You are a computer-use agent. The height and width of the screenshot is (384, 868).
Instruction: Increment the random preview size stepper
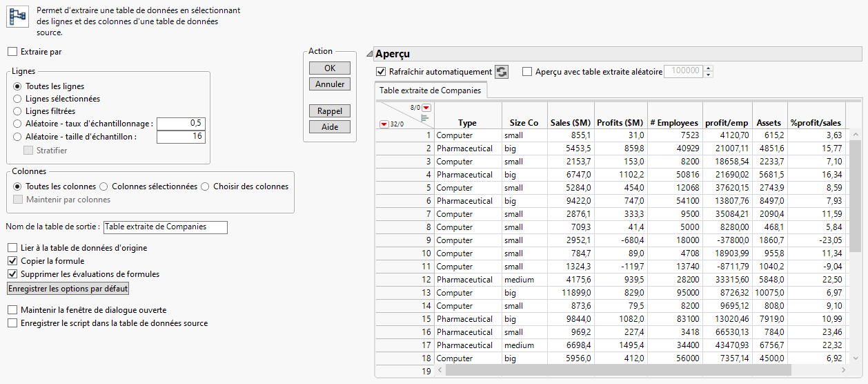point(709,69)
